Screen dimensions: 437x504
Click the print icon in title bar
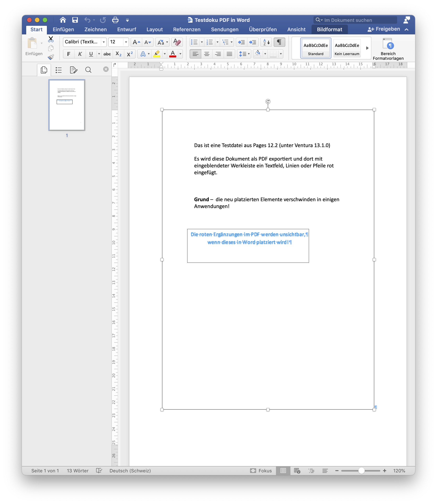[115, 20]
